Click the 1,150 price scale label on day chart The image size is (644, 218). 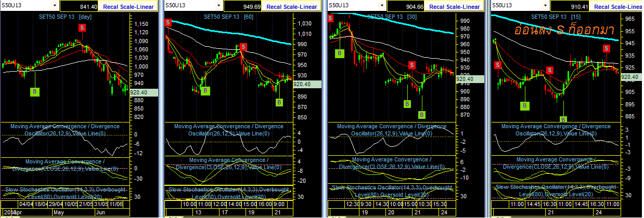point(141,24)
